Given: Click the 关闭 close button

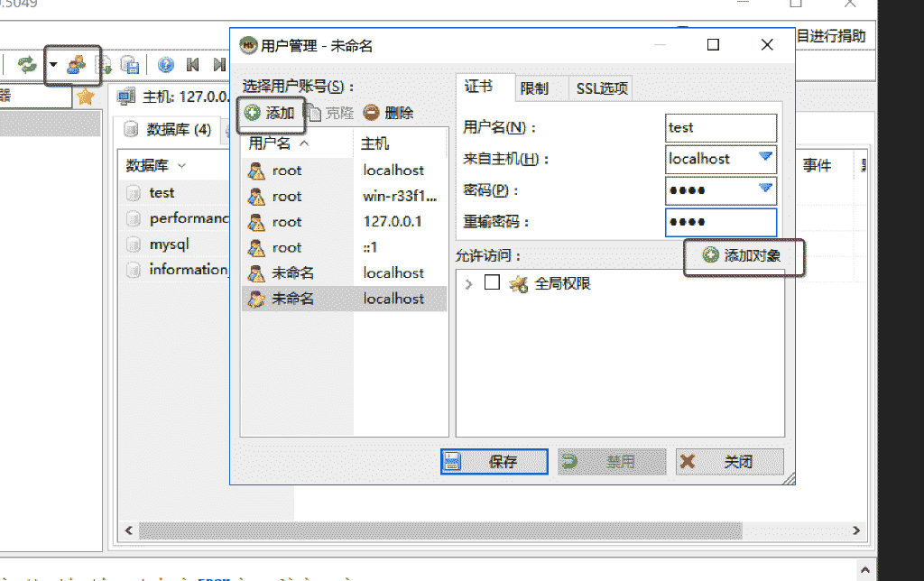Looking at the screenshot, I should pos(729,461).
